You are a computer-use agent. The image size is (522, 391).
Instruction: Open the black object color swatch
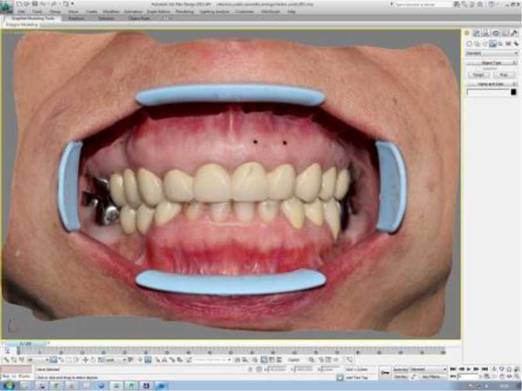tap(514, 92)
